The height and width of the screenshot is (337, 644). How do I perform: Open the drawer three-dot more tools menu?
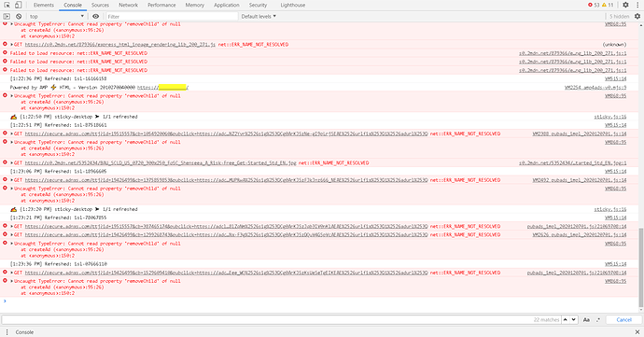pyautogui.click(x=7, y=332)
